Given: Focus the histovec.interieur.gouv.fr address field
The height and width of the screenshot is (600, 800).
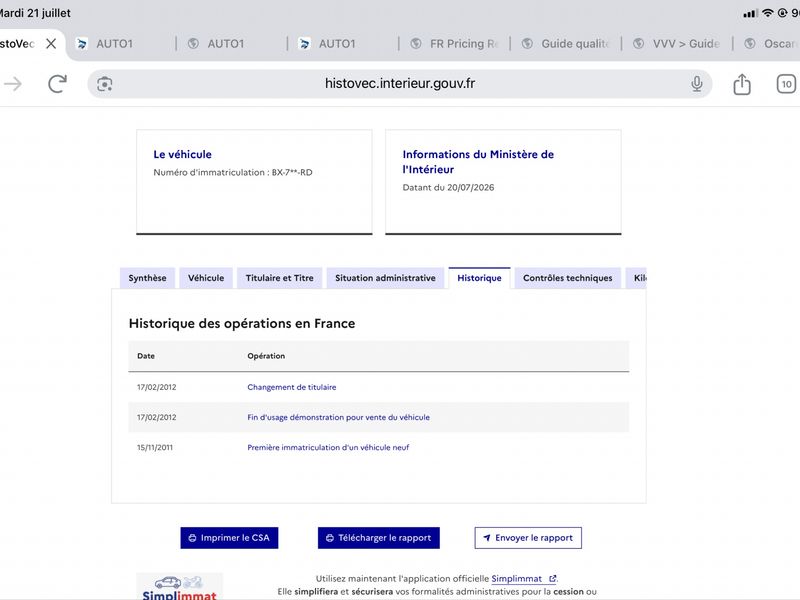Looking at the screenshot, I should pyautogui.click(x=399, y=84).
